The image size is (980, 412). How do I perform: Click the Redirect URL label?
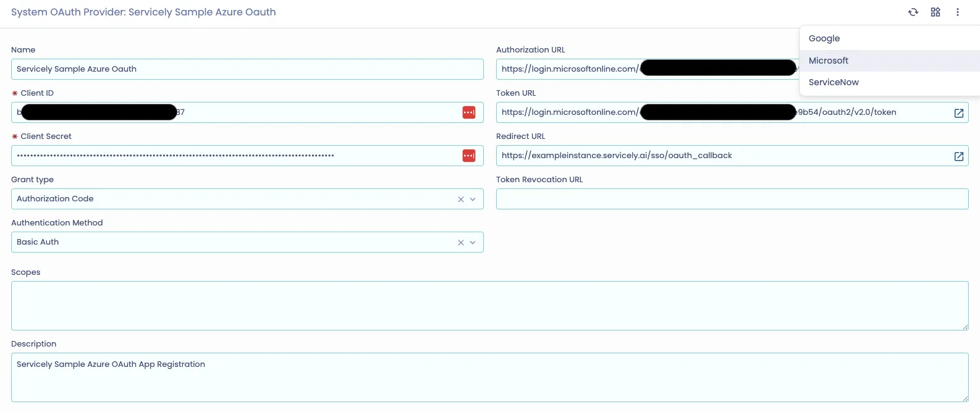(521, 137)
